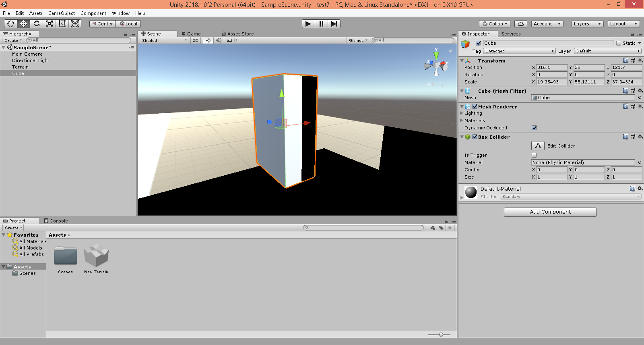Viewport: 644px width, 345px height.
Task: Open the Layers dropdown
Action: point(587,24)
